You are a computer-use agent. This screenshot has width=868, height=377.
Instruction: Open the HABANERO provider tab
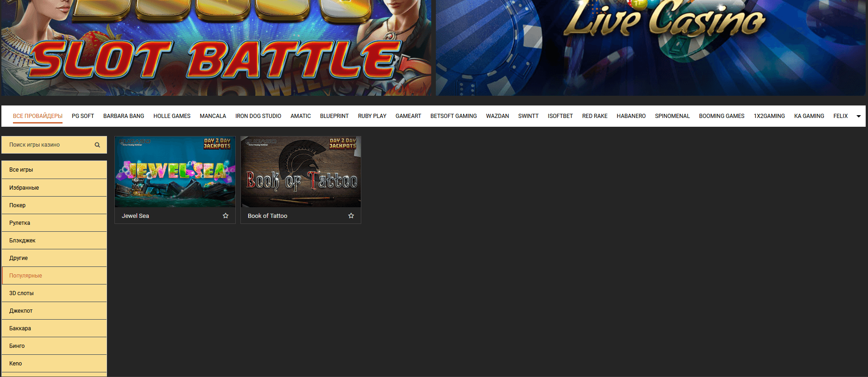631,116
